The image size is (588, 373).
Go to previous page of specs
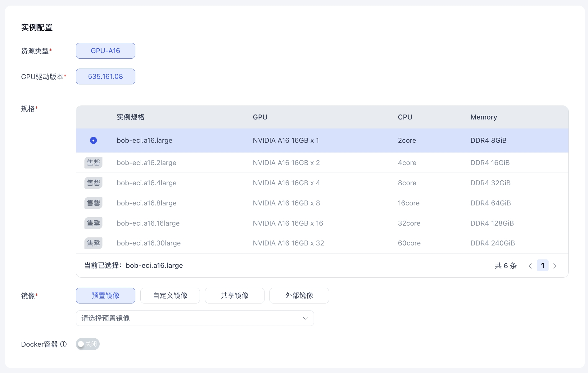pyautogui.click(x=530, y=266)
